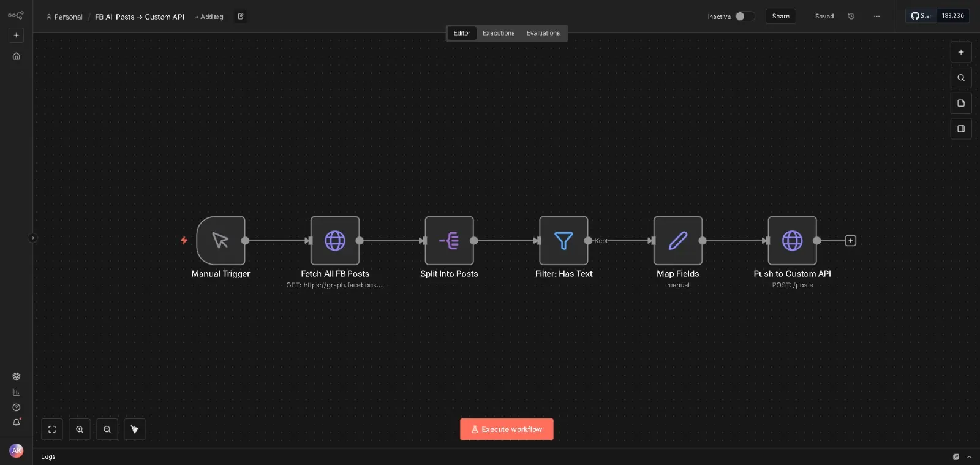Open the AK user avatar menu
This screenshot has height=465, width=980.
click(17, 450)
